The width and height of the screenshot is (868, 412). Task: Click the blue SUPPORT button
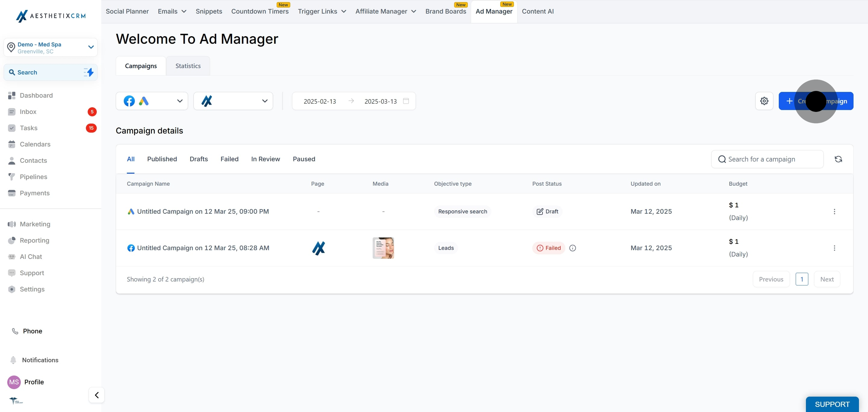click(x=832, y=404)
